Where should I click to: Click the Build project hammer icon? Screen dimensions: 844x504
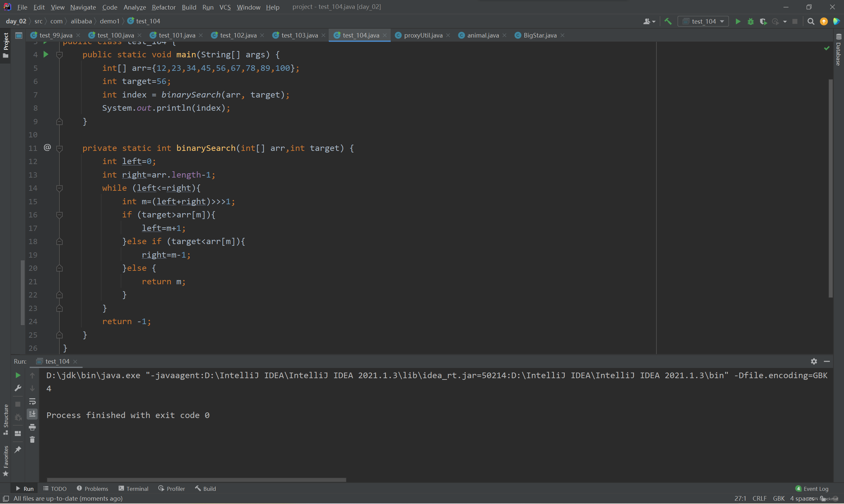click(x=668, y=21)
